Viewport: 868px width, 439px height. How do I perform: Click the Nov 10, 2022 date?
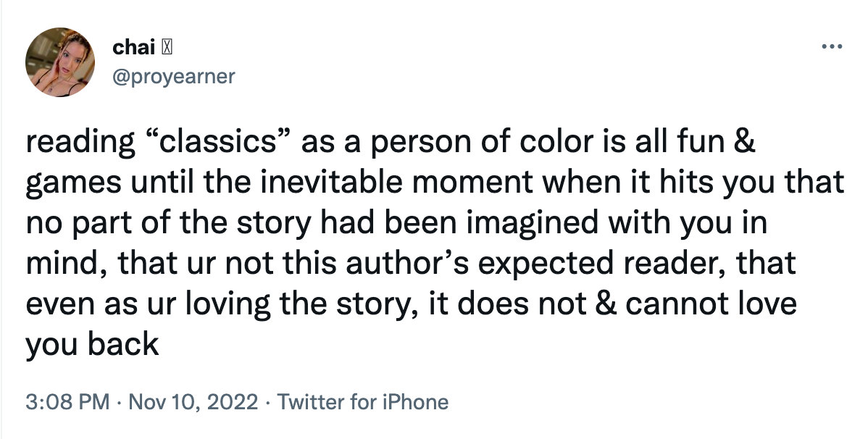point(193,401)
